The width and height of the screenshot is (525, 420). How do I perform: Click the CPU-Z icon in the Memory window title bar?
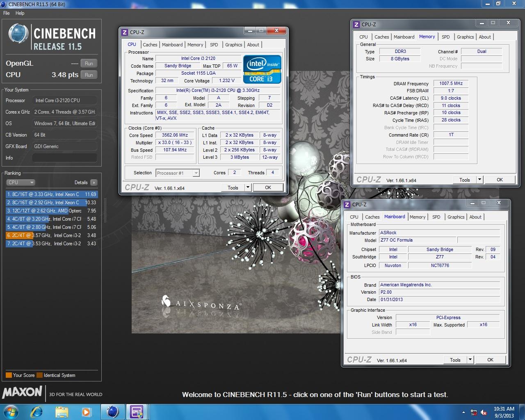[x=356, y=25]
